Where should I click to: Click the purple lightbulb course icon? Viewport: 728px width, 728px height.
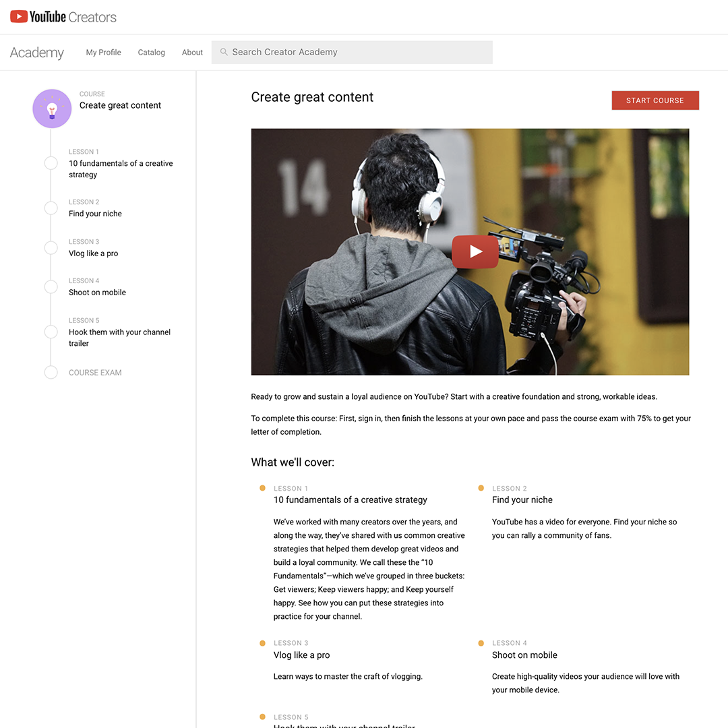click(x=52, y=109)
